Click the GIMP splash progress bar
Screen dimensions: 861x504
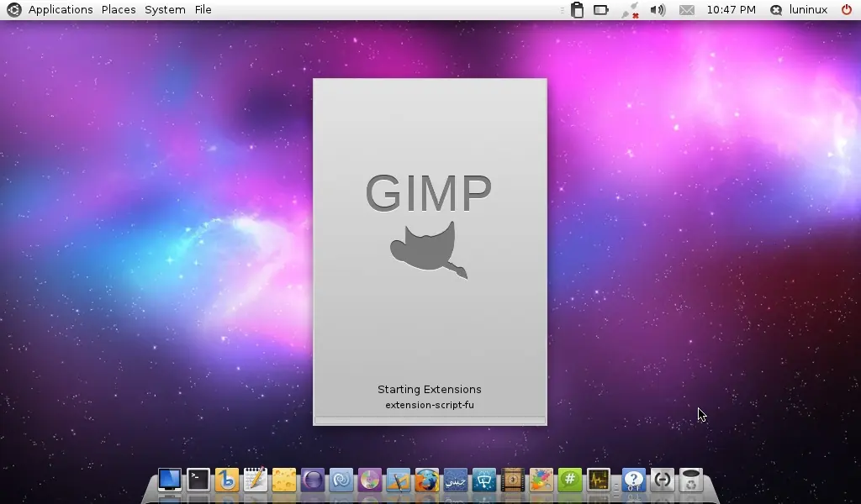[x=430, y=420]
